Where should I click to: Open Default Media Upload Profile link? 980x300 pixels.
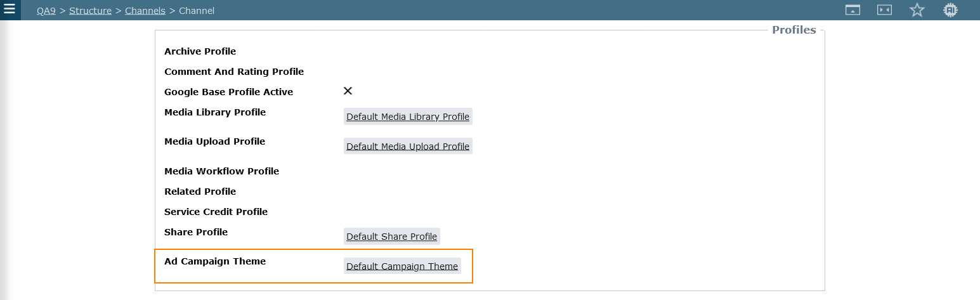[408, 147]
